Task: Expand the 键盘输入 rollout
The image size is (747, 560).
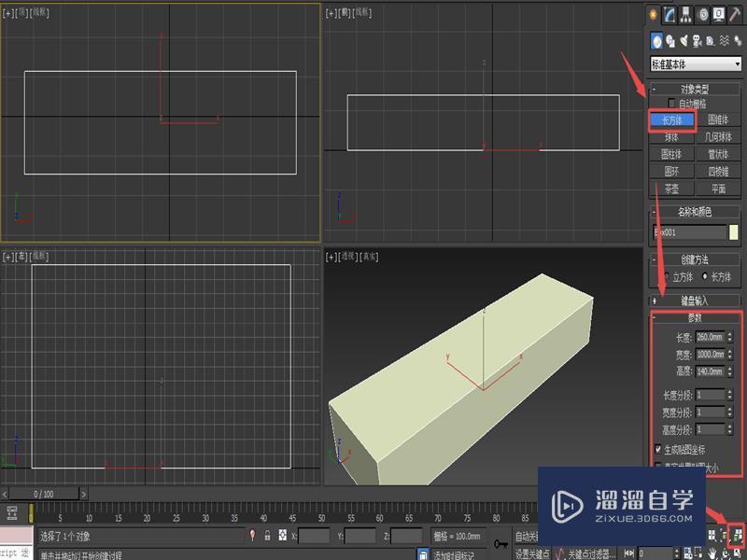Action: coord(696,301)
